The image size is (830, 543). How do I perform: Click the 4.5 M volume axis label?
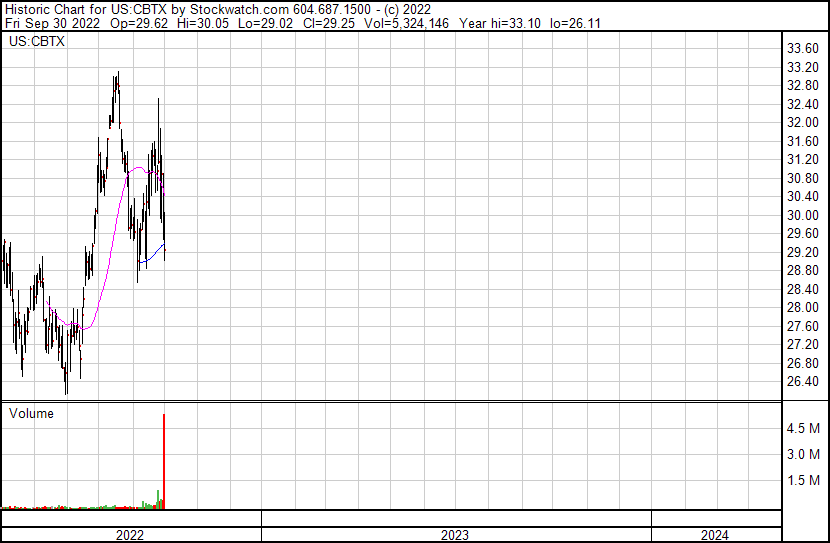coord(804,428)
